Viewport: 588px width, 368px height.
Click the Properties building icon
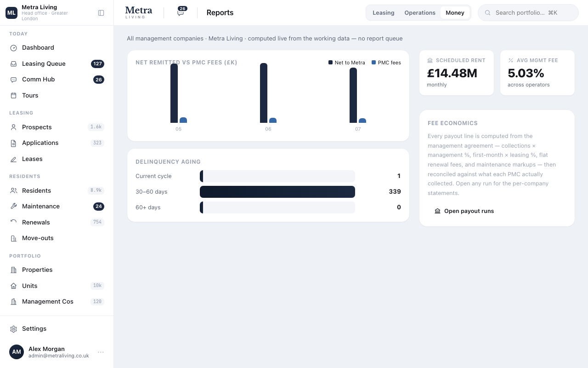[x=13, y=270]
